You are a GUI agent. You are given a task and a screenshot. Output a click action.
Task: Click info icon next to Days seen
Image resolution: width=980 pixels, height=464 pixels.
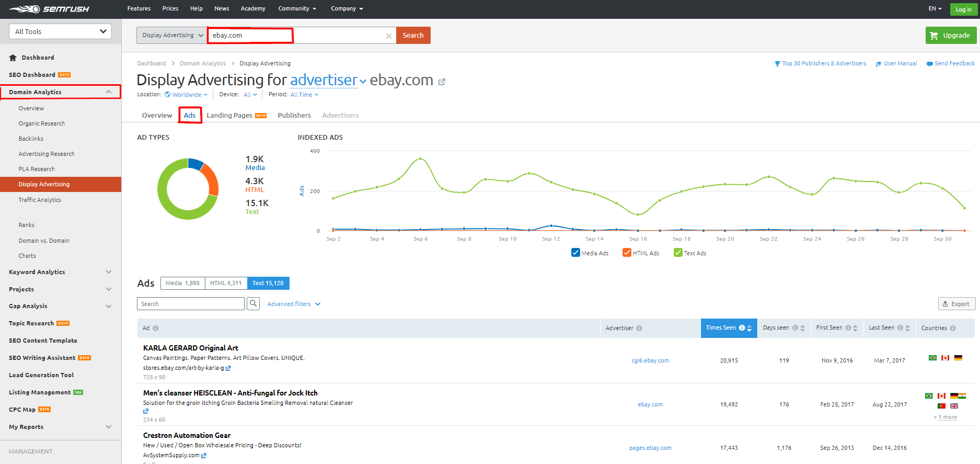coord(795,328)
